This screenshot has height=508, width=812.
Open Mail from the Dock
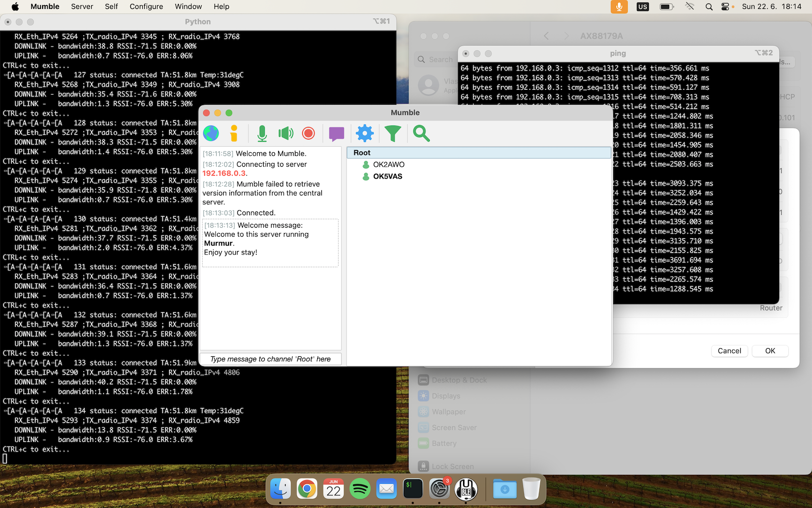(x=386, y=489)
